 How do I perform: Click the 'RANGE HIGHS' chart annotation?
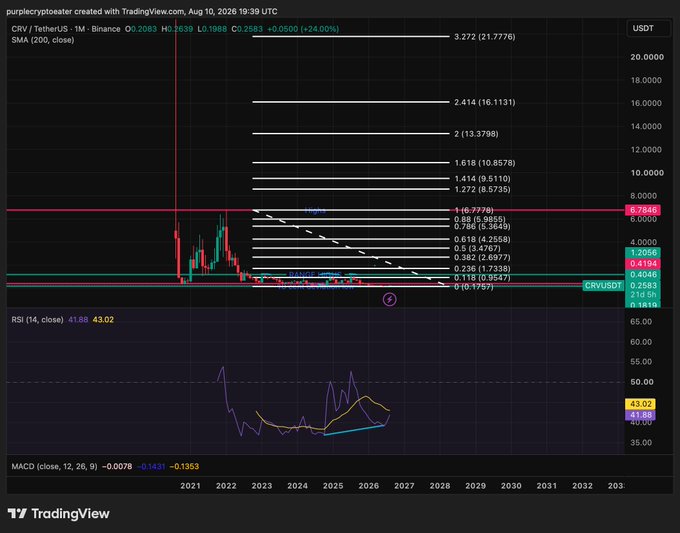[315, 275]
